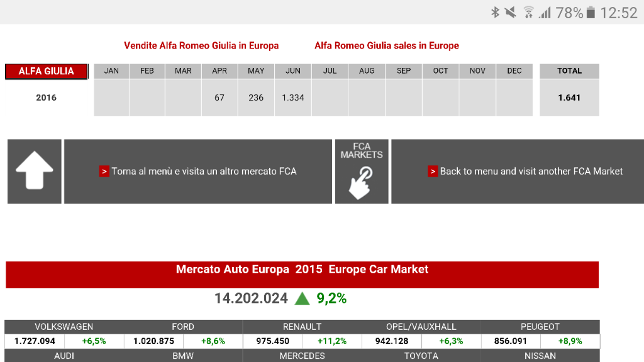Tap the cellular signal strength icon
644x362 pixels.
544,13
